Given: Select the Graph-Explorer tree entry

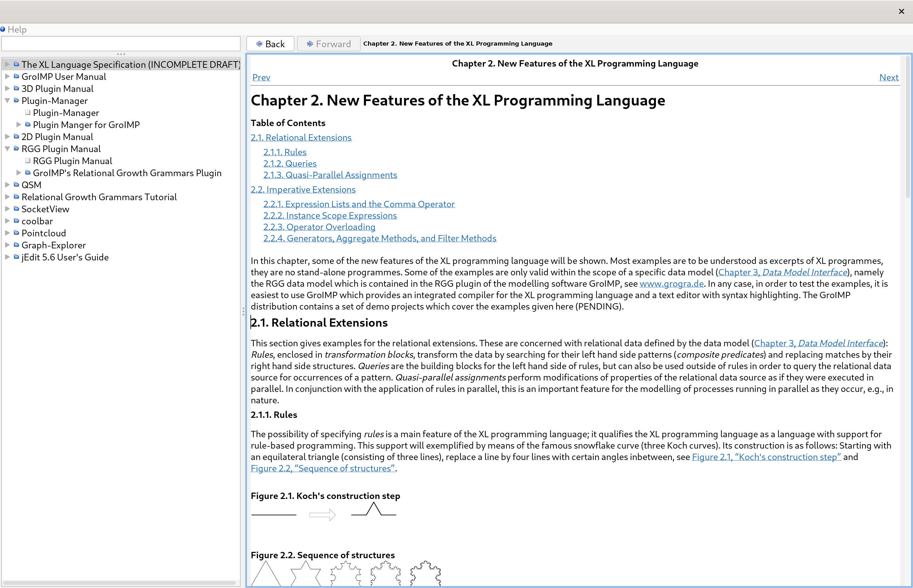Looking at the screenshot, I should point(54,245).
